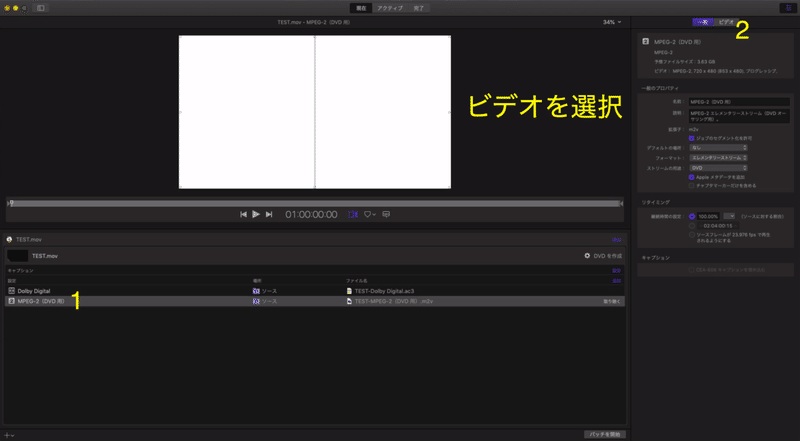
Task: Select the Dolby Digital setting row
Action: click(315, 291)
